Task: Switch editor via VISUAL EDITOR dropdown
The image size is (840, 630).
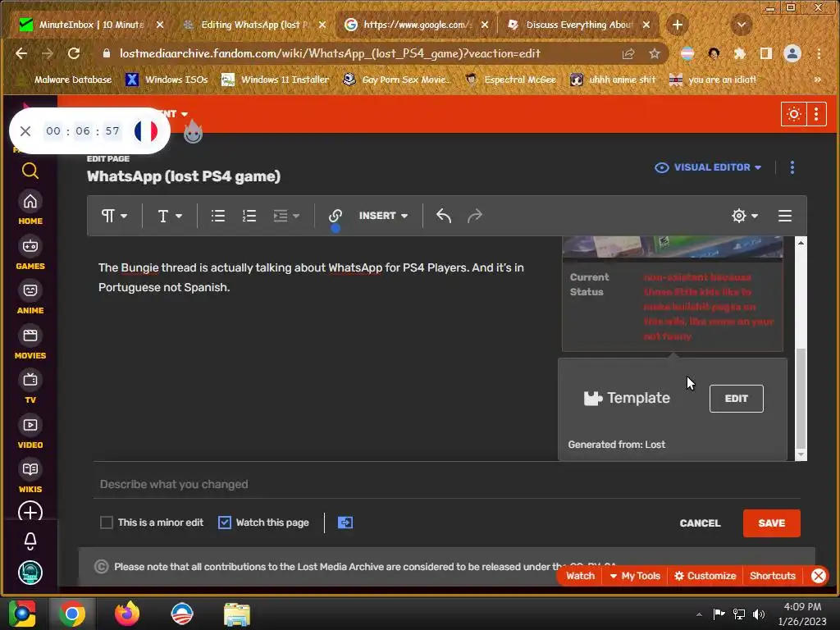Action: (708, 167)
